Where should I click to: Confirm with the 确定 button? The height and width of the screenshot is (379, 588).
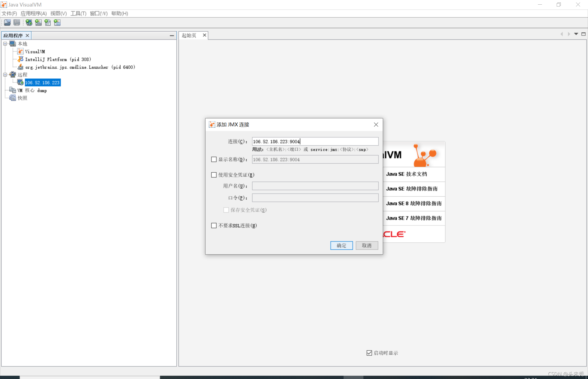(342, 246)
